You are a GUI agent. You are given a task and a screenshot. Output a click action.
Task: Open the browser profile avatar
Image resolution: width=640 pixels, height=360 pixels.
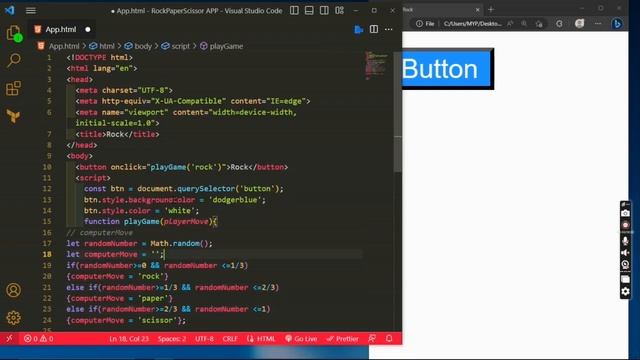tap(579, 24)
